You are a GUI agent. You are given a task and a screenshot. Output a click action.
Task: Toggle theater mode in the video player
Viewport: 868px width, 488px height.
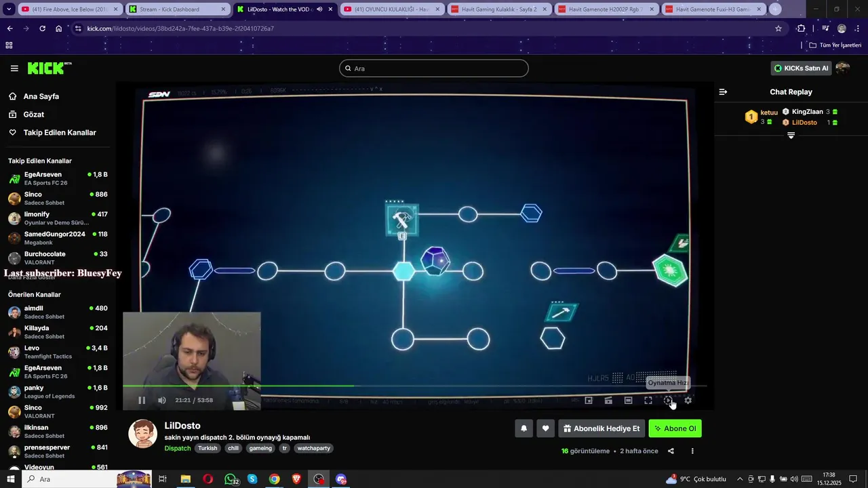pyautogui.click(x=628, y=401)
